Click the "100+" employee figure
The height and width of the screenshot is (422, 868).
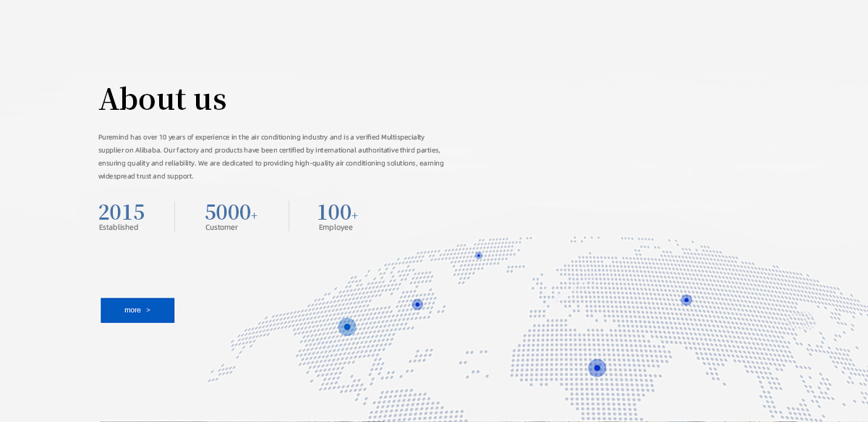click(x=337, y=212)
